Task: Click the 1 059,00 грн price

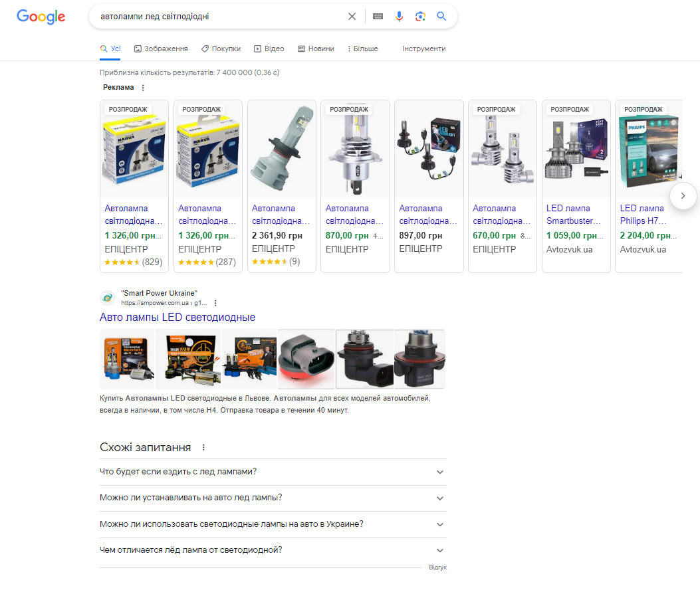Action: 574,235
